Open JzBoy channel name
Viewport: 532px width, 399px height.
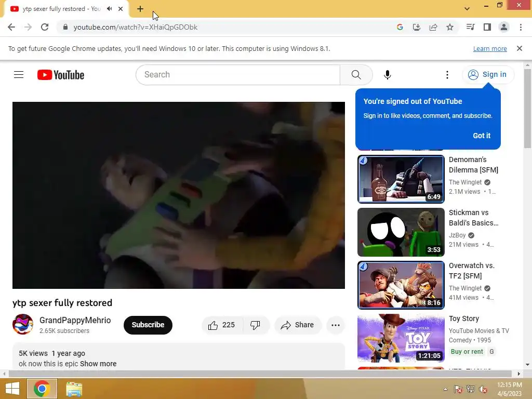pyautogui.click(x=457, y=235)
